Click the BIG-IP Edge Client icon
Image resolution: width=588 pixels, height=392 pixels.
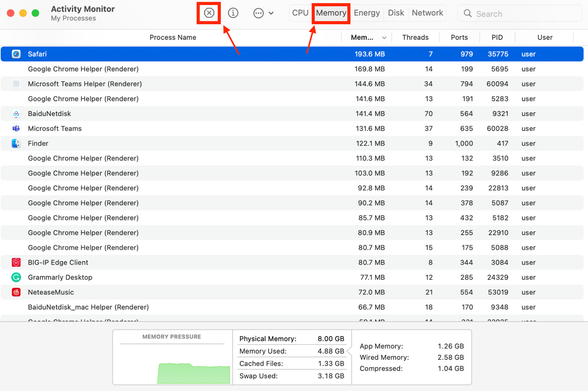pyautogui.click(x=16, y=262)
